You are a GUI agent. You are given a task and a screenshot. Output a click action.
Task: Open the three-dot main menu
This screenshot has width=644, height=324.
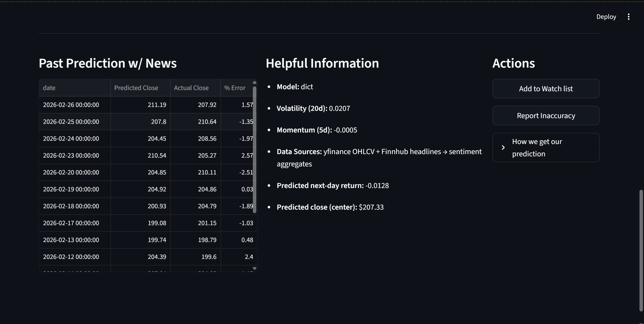[x=628, y=17]
